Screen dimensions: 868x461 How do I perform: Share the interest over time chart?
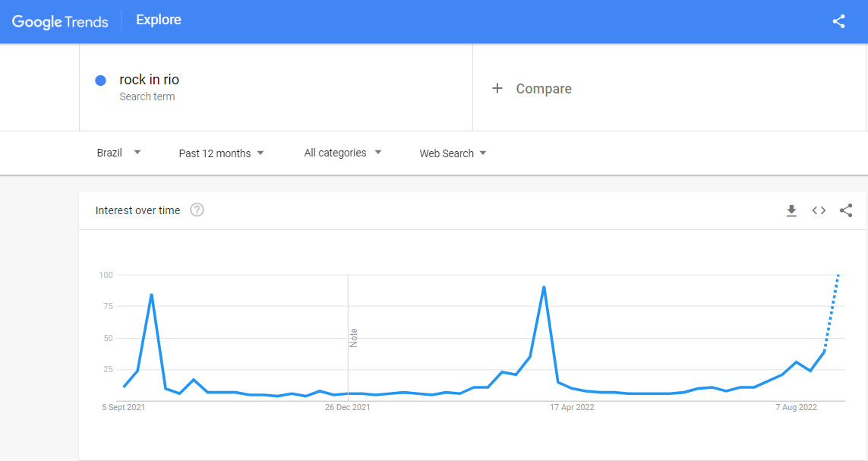(847, 210)
